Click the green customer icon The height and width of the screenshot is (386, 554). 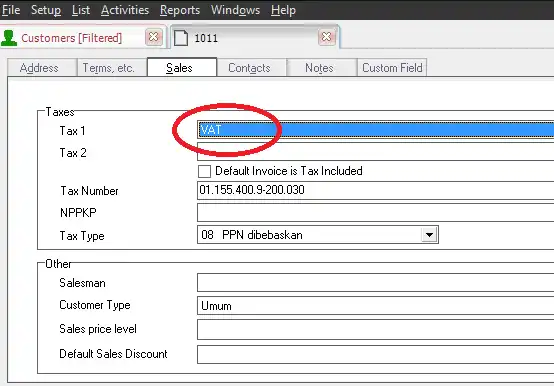pyautogui.click(x=9, y=38)
